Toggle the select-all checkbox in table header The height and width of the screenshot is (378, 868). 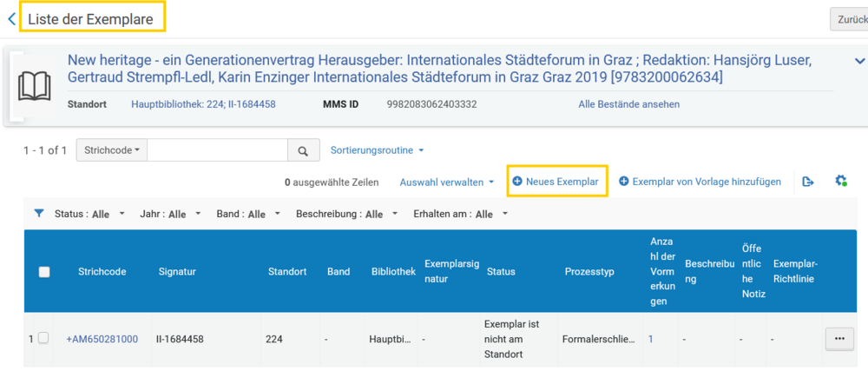[x=44, y=272]
